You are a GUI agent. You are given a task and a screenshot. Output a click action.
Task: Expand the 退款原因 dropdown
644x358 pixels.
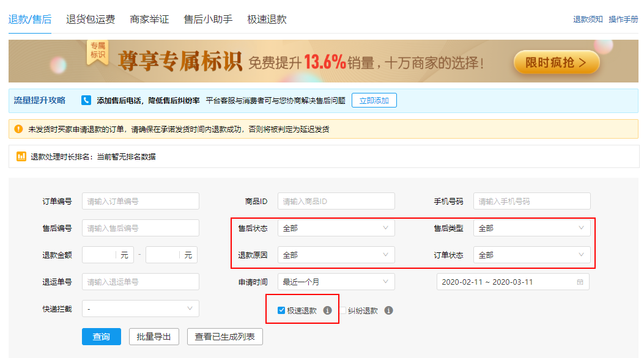(336, 255)
